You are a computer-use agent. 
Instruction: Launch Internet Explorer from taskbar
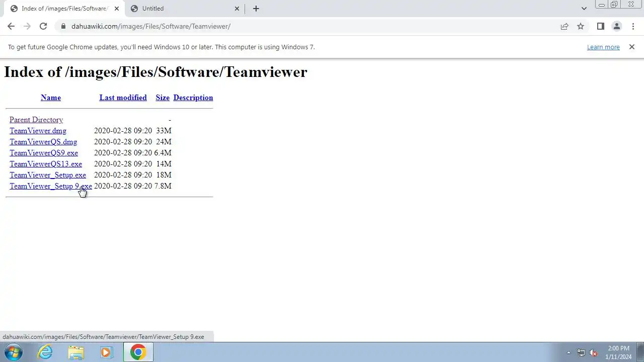pyautogui.click(x=45, y=352)
